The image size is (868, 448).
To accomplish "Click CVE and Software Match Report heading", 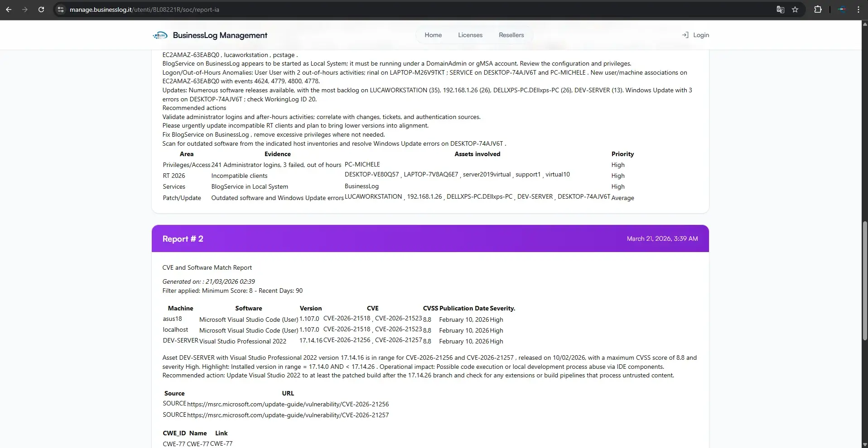I will click(207, 267).
